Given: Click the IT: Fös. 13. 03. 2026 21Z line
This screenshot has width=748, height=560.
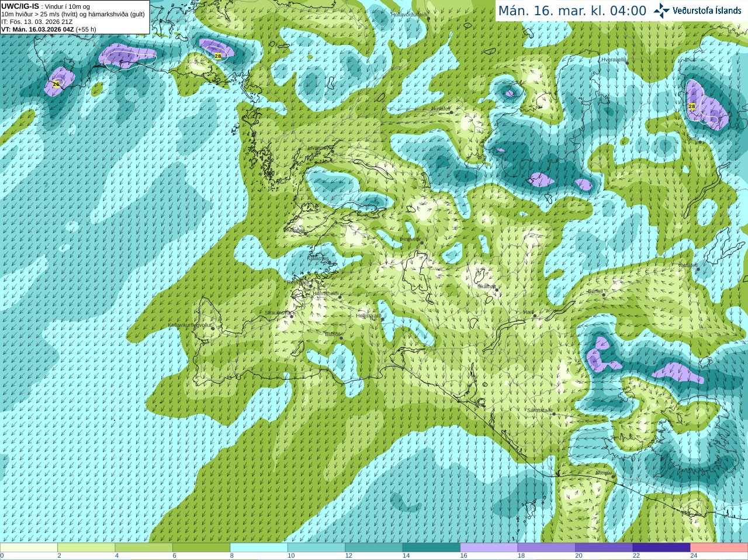Looking at the screenshot, I should pos(37,22).
